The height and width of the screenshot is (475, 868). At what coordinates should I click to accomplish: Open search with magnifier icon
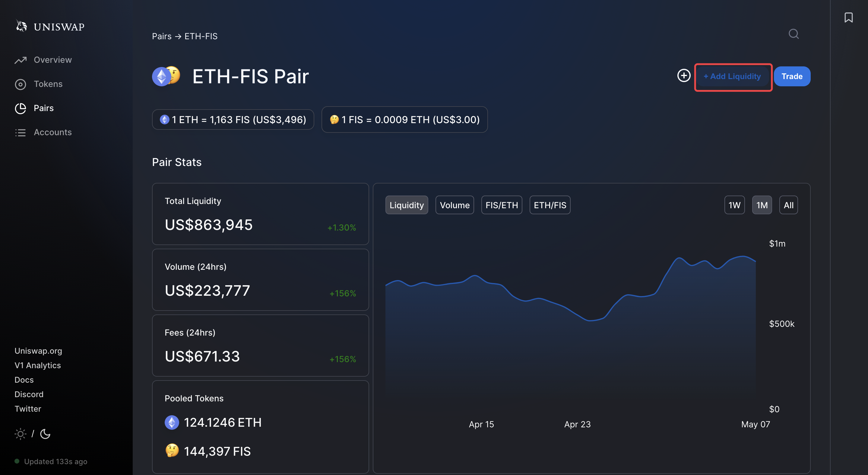[x=794, y=34]
